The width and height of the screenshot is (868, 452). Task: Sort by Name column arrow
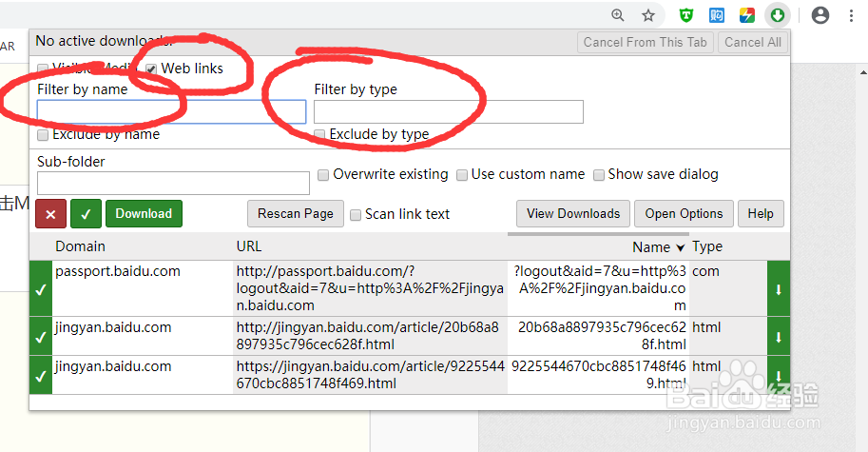681,247
